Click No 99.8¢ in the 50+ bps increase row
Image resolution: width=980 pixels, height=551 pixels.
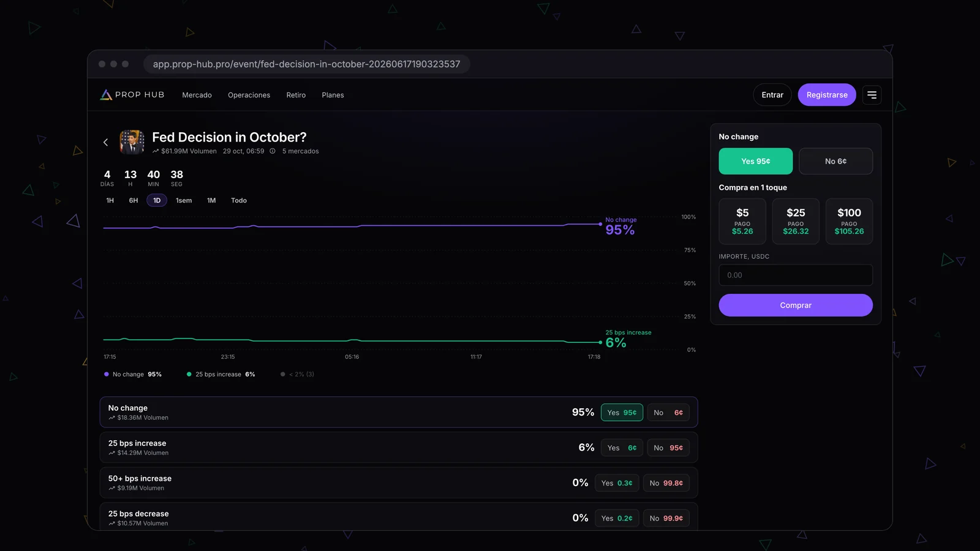point(666,483)
